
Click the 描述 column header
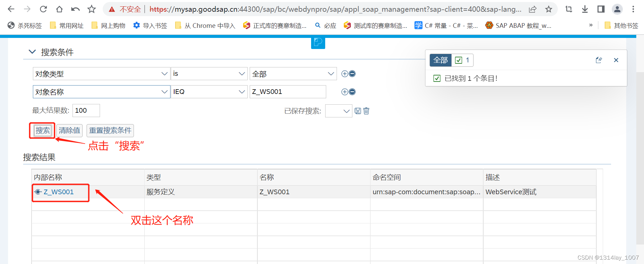coord(540,177)
